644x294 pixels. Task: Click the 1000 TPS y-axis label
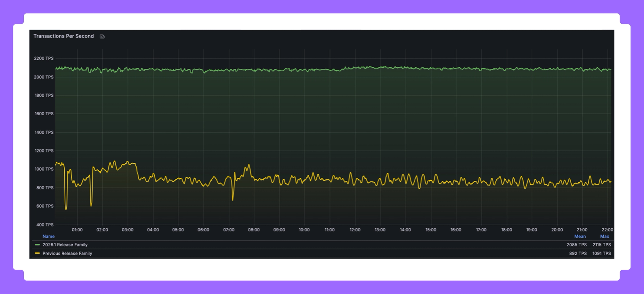pos(44,169)
